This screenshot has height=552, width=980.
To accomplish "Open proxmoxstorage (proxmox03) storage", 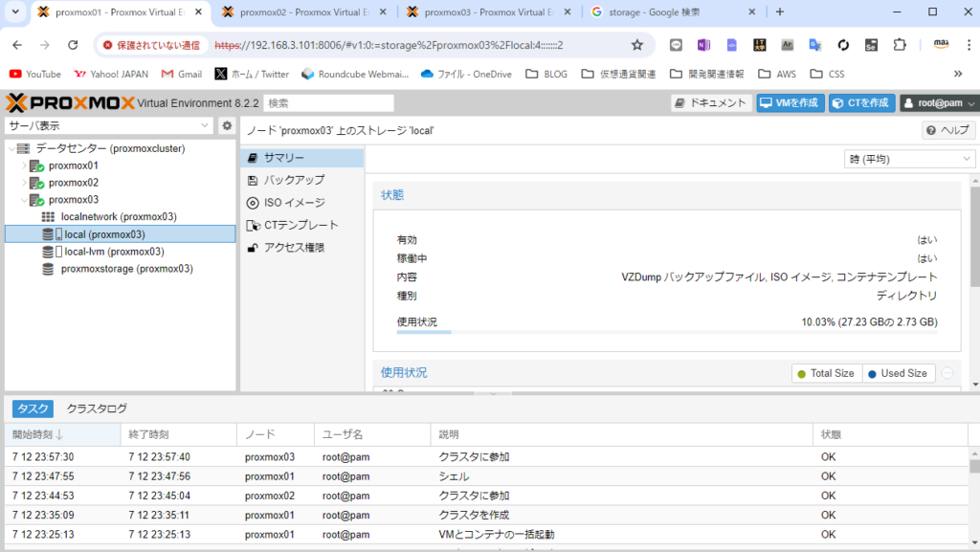I will coord(126,269).
